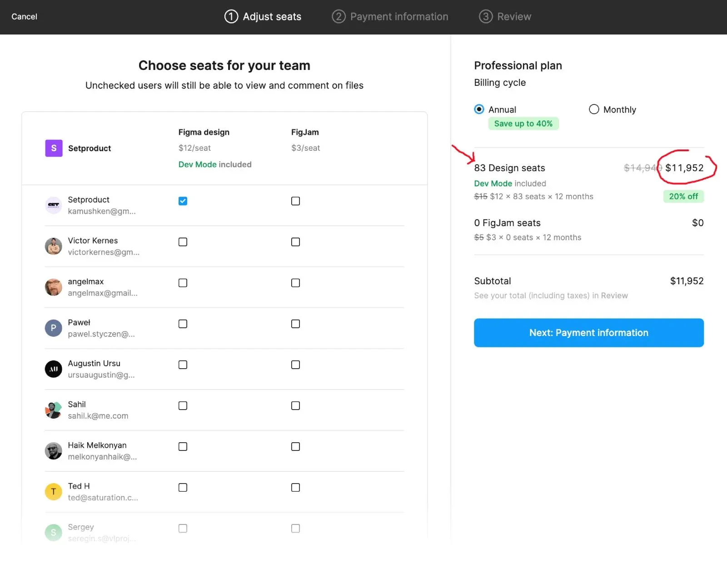Click the Augustin Ursu name
Screen dimensions: 727x588
click(x=94, y=363)
